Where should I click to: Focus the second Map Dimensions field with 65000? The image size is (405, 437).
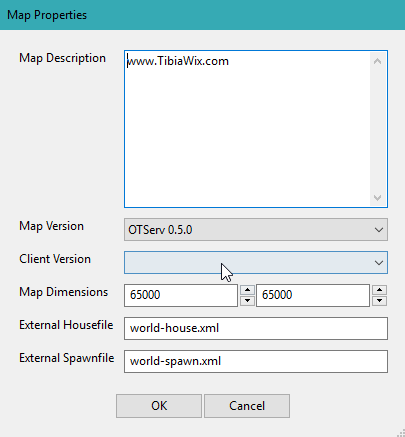pyautogui.click(x=313, y=295)
